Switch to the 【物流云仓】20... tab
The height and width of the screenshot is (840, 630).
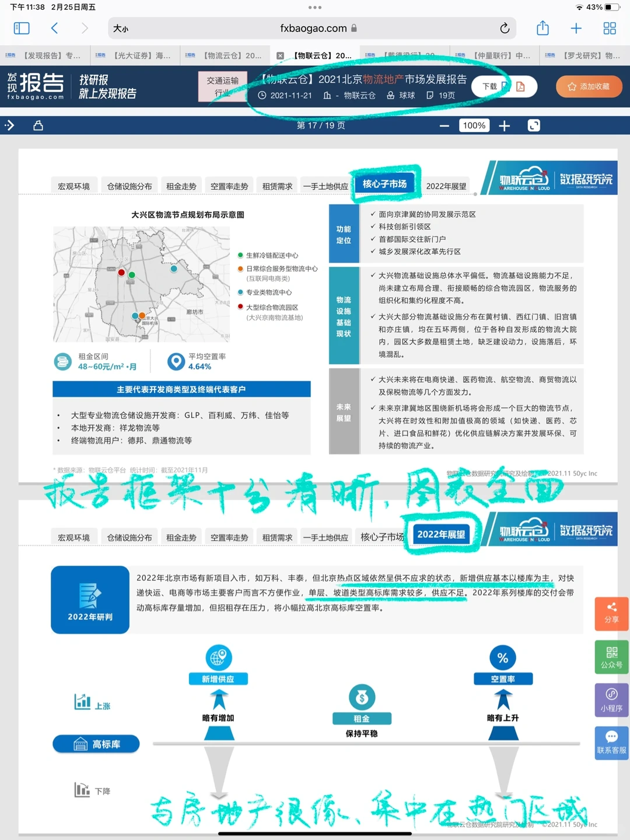225,55
